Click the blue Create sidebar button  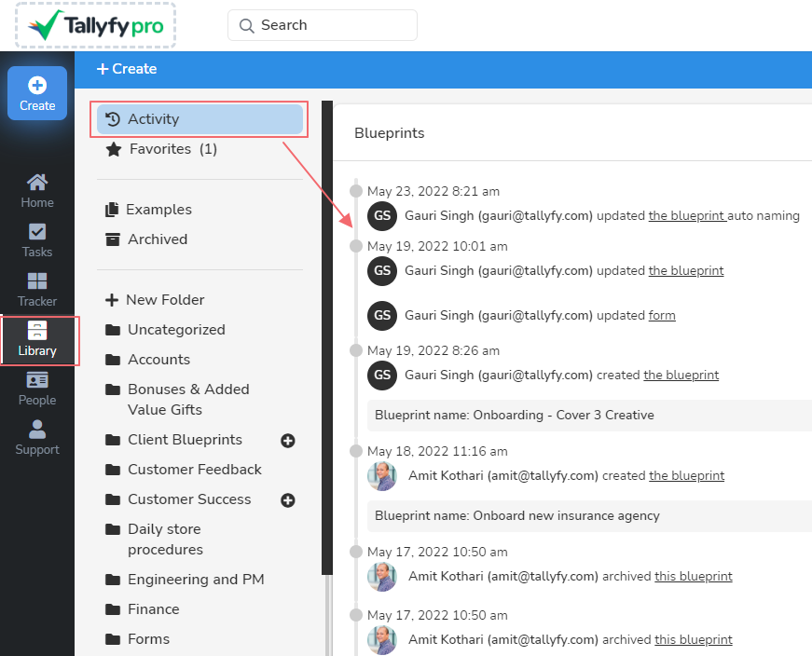(x=37, y=93)
